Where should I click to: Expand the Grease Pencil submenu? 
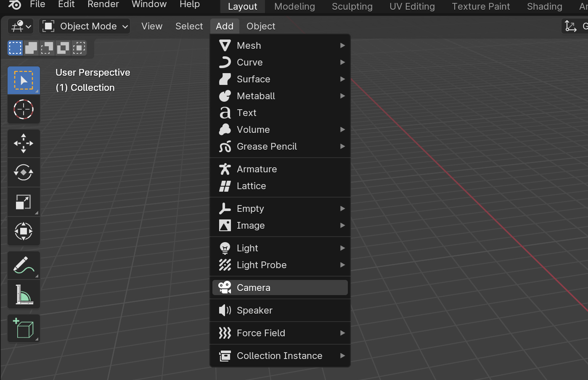280,146
